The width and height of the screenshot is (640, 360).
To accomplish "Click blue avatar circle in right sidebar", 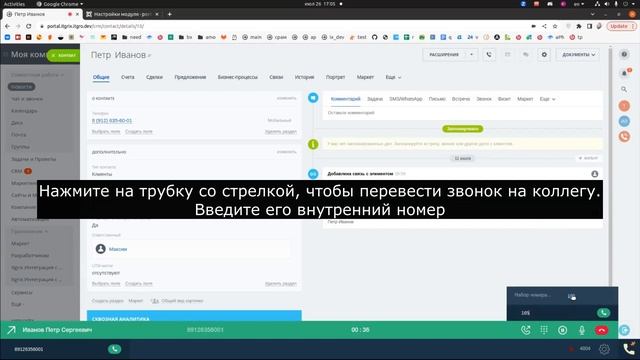I will 624,121.
